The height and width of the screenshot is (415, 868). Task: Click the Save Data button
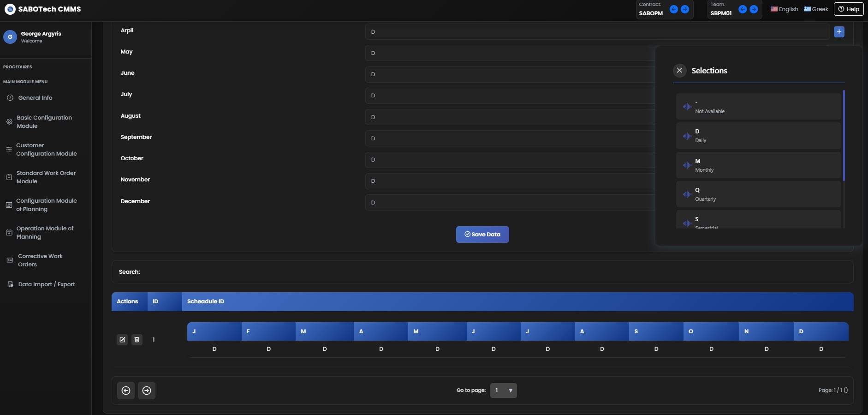[x=482, y=235]
